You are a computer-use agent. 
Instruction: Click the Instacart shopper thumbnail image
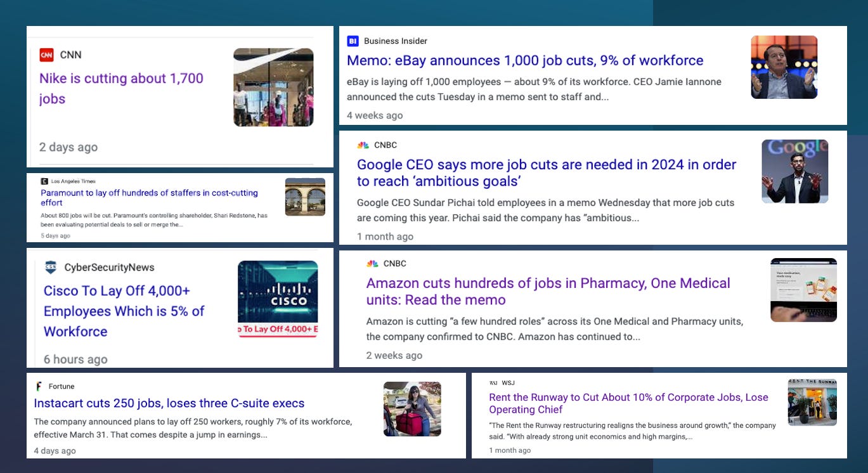point(412,409)
